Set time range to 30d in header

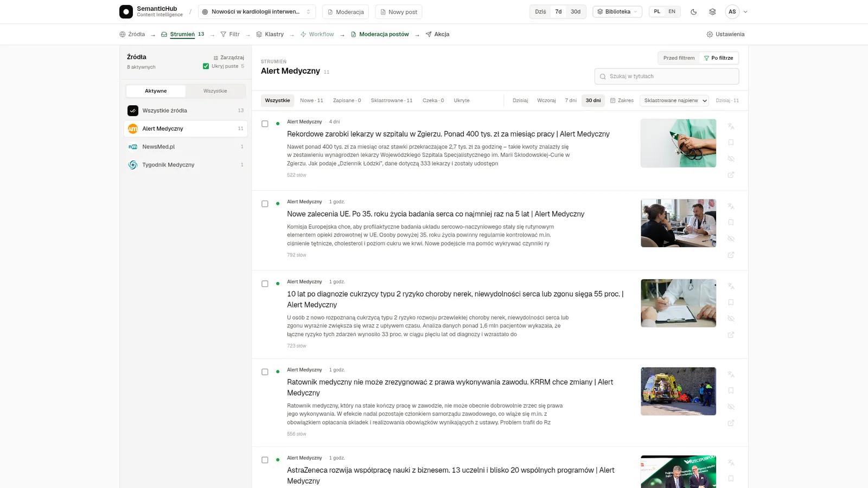(576, 11)
